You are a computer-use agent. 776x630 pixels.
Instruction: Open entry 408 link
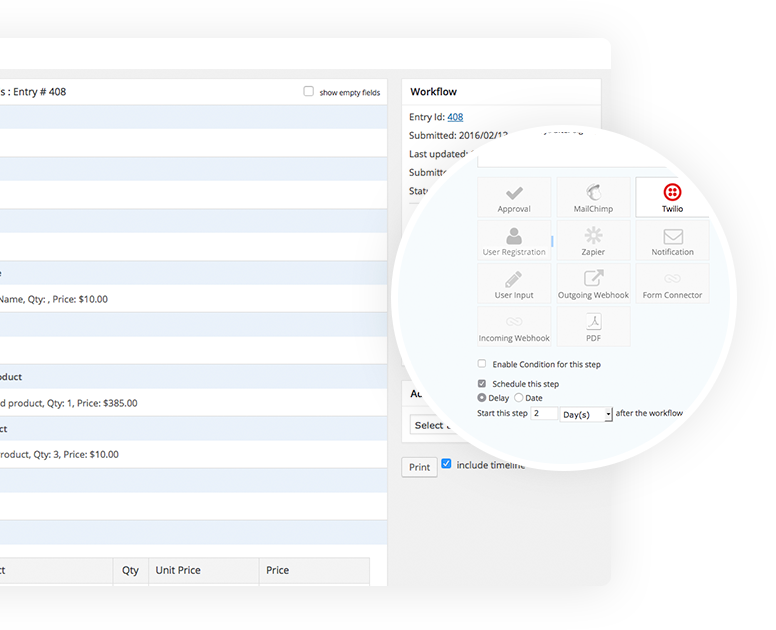[x=455, y=117]
